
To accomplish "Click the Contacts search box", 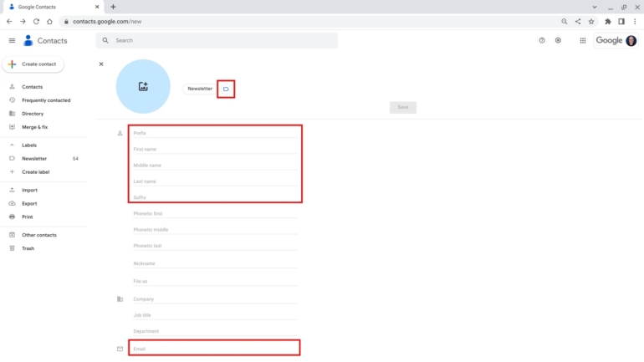I will click(217, 40).
